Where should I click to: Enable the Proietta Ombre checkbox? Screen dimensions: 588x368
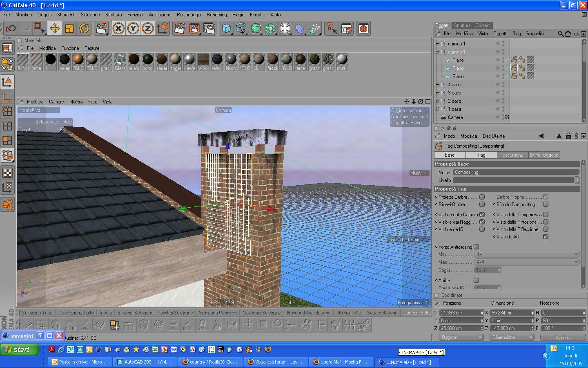(x=482, y=197)
